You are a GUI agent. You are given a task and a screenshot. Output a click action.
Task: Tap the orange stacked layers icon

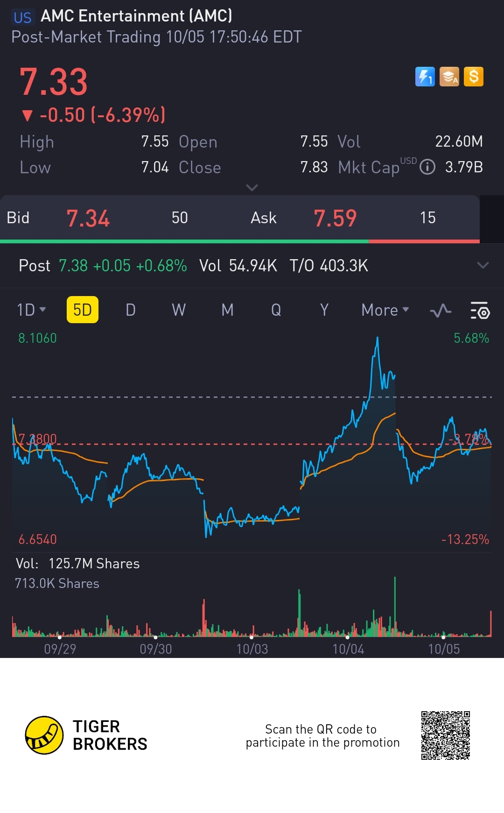[x=449, y=77]
